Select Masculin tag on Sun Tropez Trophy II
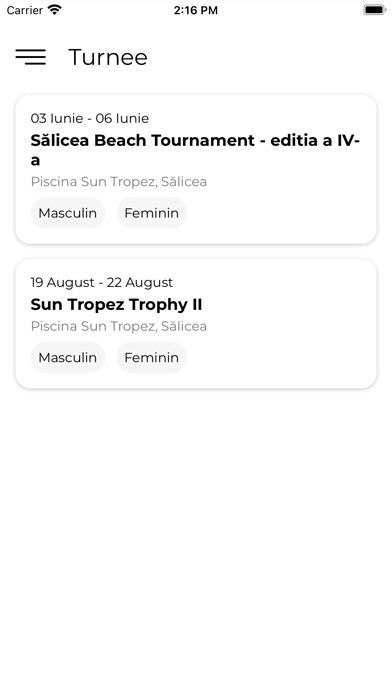The height and width of the screenshot is (696, 392). pyautogui.click(x=67, y=357)
